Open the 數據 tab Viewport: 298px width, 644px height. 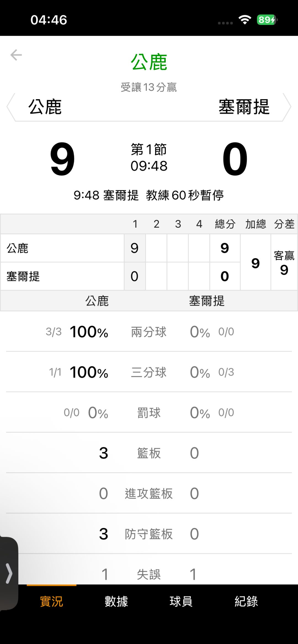[x=116, y=601]
